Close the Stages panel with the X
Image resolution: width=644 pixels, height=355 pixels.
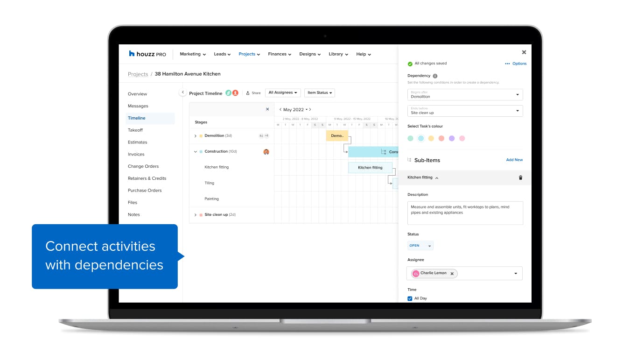267,109
